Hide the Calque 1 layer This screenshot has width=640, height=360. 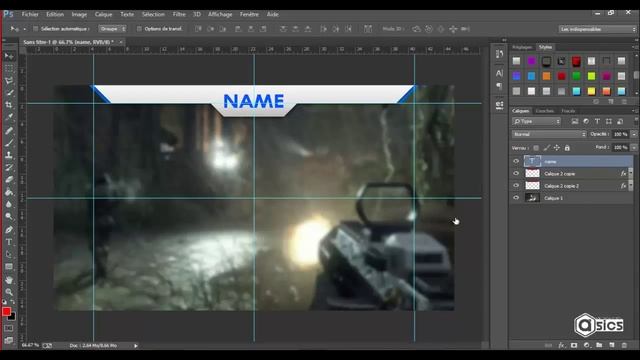[x=516, y=198]
